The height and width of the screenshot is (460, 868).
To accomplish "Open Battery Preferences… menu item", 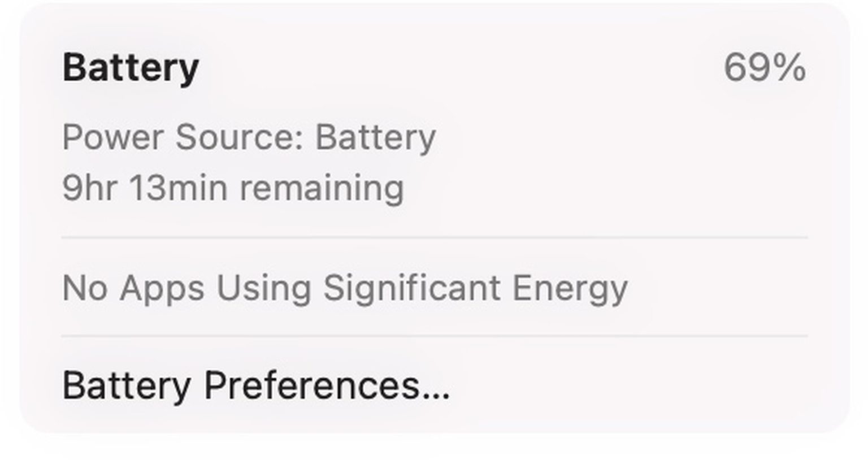I will tap(255, 386).
